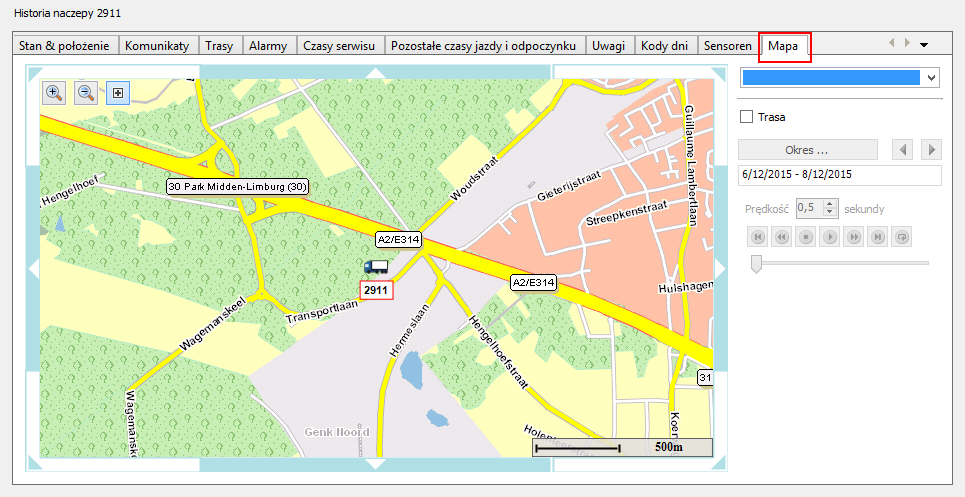
Task: Pan the map south with bottom arrow
Action: tap(376, 464)
